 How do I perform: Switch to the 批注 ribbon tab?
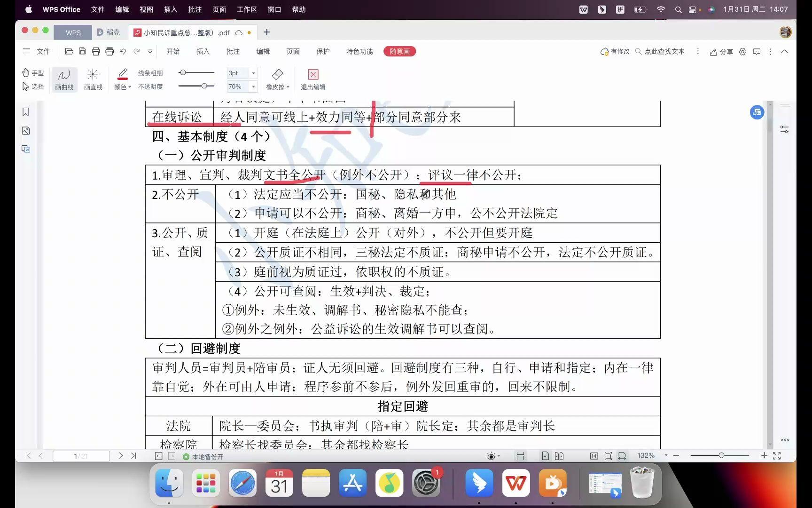(x=233, y=51)
